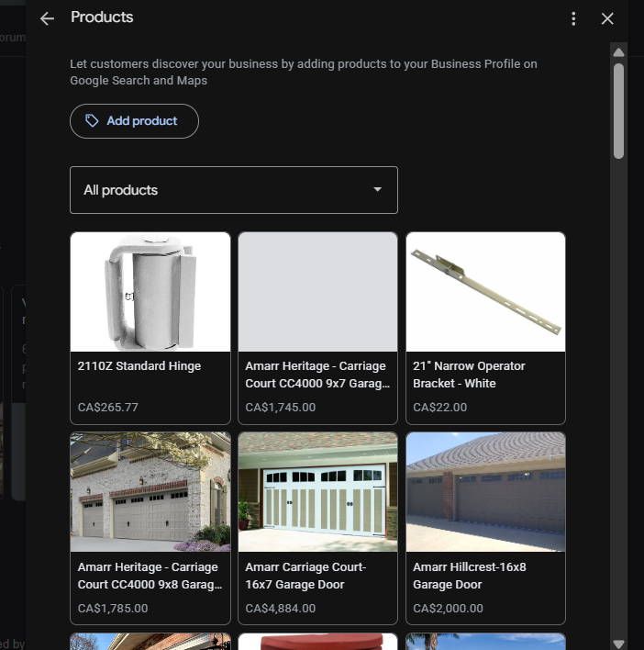The image size is (644, 650).
Task: Open the Amarr Hillcrest 16x8 door photo
Action: click(485, 492)
